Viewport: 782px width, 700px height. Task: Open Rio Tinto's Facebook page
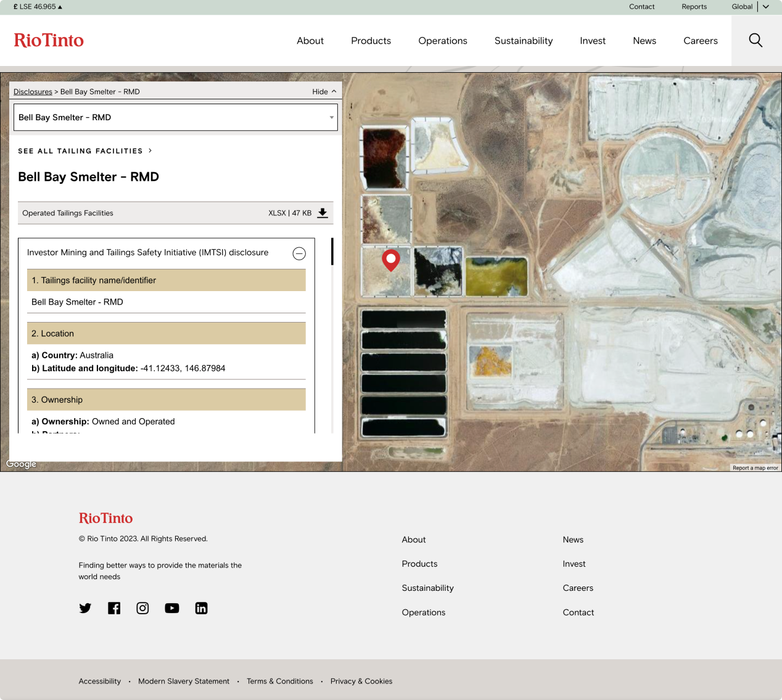tap(114, 608)
